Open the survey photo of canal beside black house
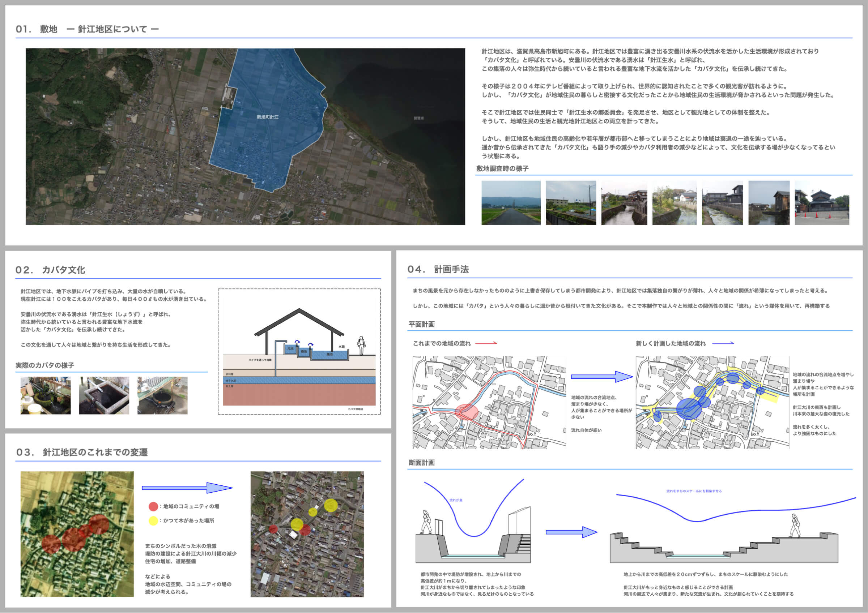Screen dimensions: 868x613 point(723,203)
